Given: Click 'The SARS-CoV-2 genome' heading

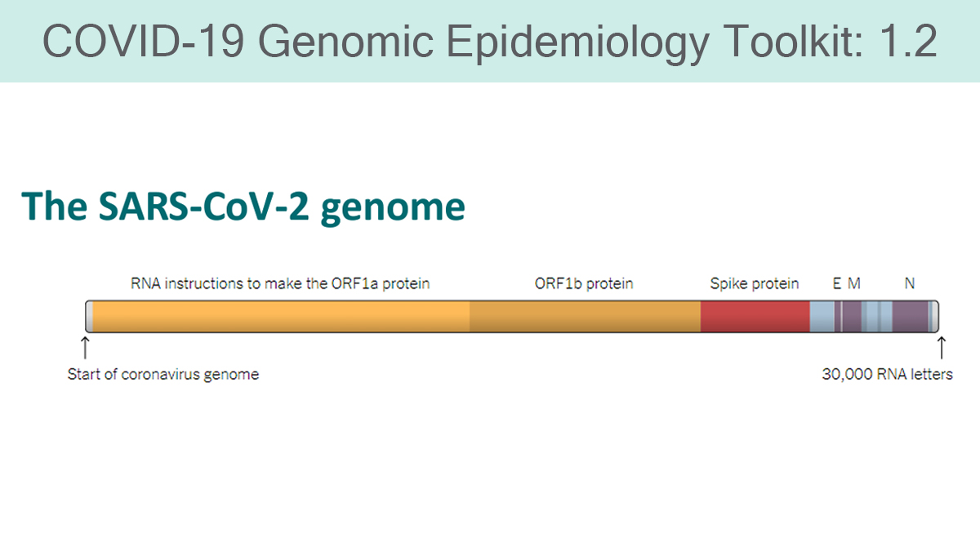Looking at the screenshot, I should [x=243, y=207].
